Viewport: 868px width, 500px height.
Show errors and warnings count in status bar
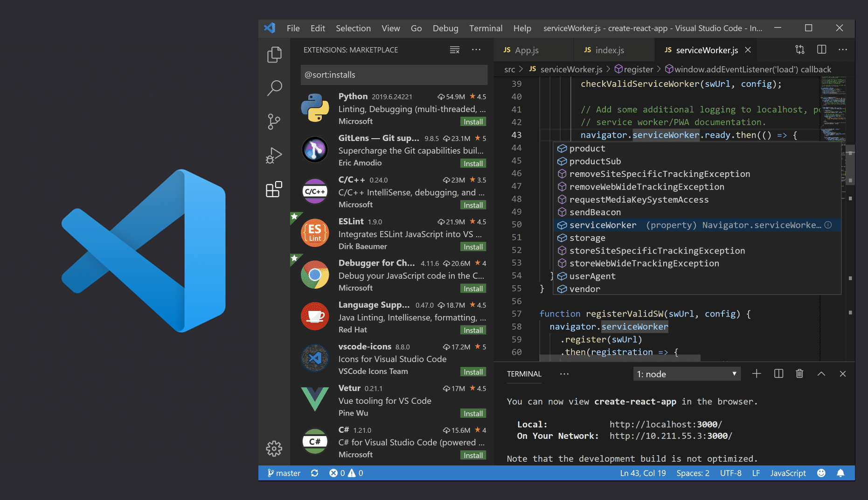[x=346, y=473]
